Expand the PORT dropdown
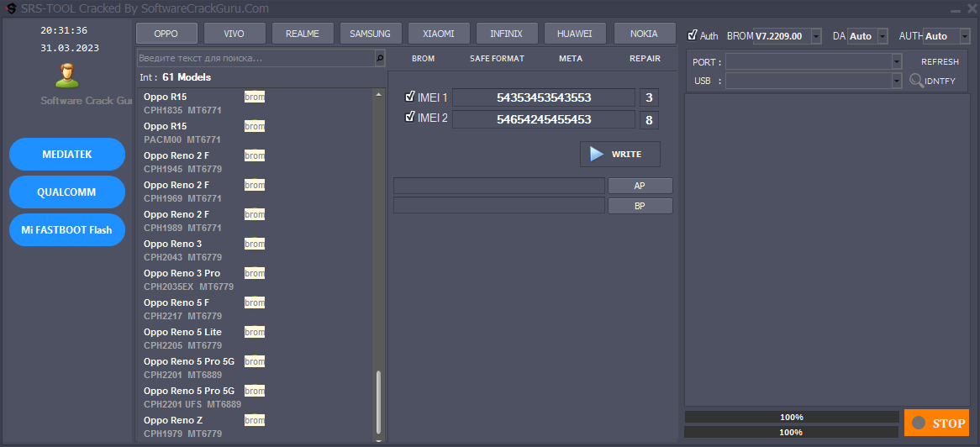The image size is (980, 447). [x=897, y=61]
